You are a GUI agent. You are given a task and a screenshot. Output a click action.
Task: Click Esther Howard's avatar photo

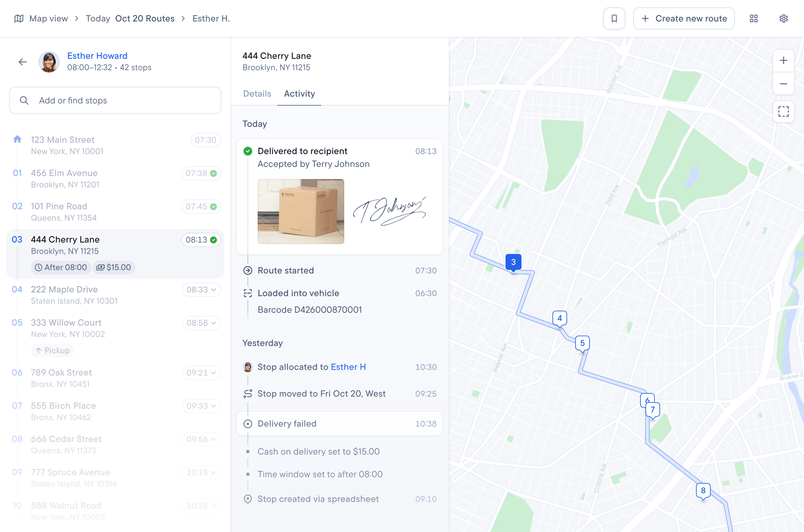coord(49,62)
